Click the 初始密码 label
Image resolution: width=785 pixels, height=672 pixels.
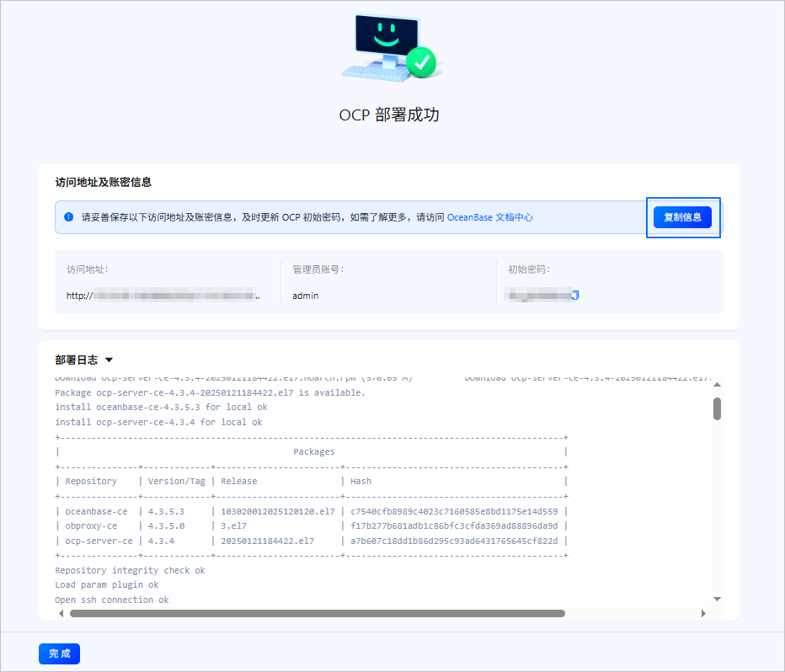tap(529, 269)
